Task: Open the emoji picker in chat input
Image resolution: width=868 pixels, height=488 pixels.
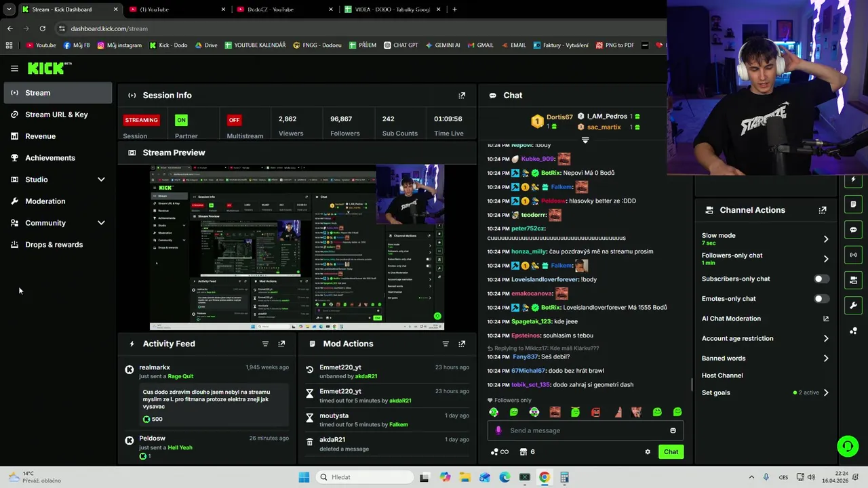Action: 673,430
